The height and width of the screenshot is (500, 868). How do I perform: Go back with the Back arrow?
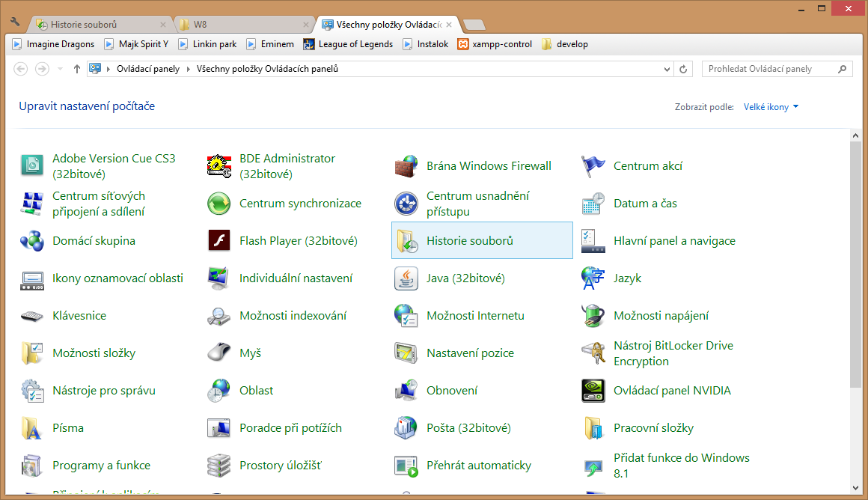click(20, 69)
